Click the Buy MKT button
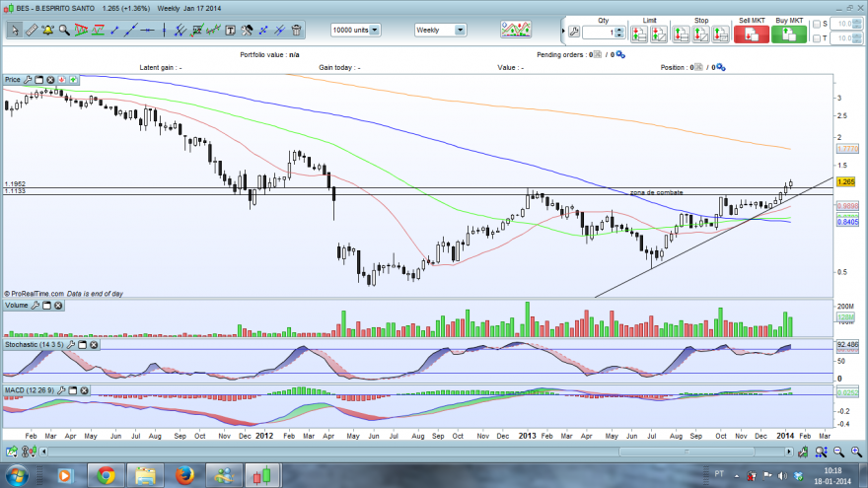The height and width of the screenshot is (488, 868). [x=789, y=35]
